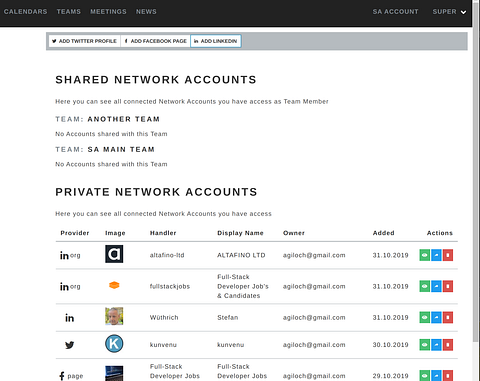This screenshot has height=381, width=480.
Task: Click the Twitter bird provider icon for kunvenu
Action: click(69, 345)
